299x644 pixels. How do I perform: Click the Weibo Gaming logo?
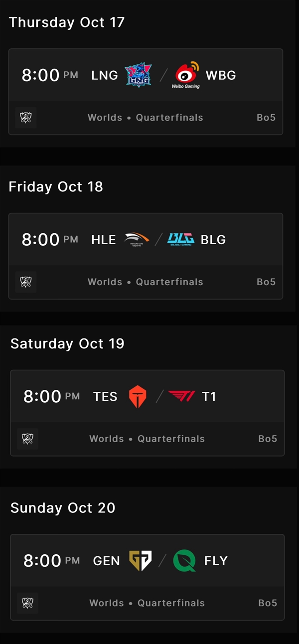point(187,75)
